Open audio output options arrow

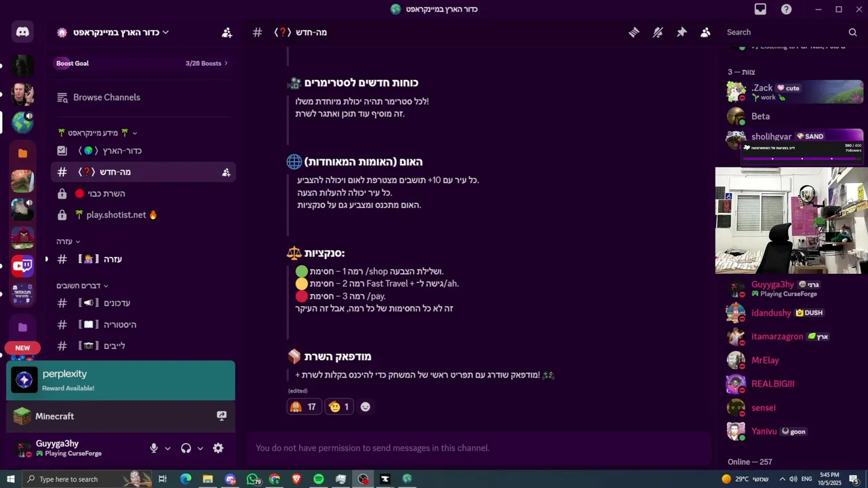200,449
